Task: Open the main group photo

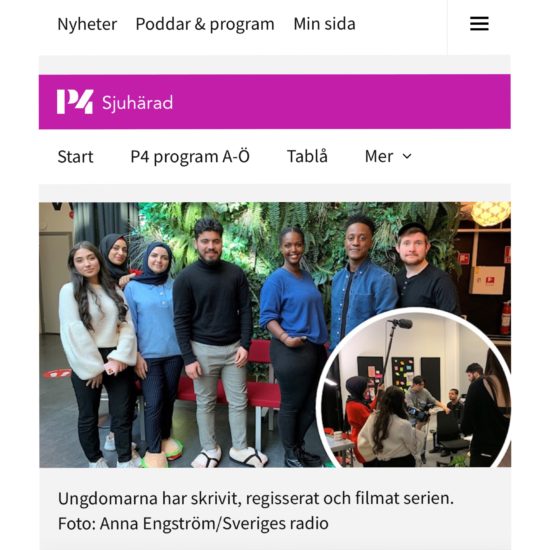Action: coord(275,335)
